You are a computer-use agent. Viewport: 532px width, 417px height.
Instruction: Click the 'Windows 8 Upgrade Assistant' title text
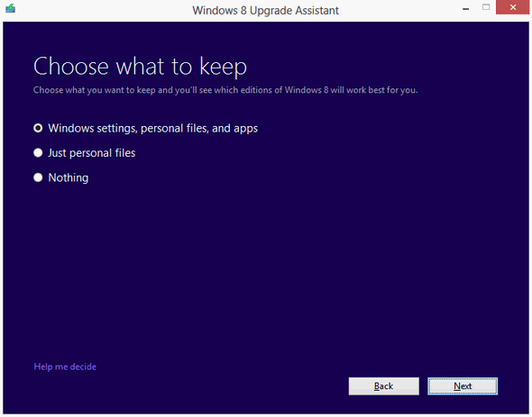click(266, 11)
